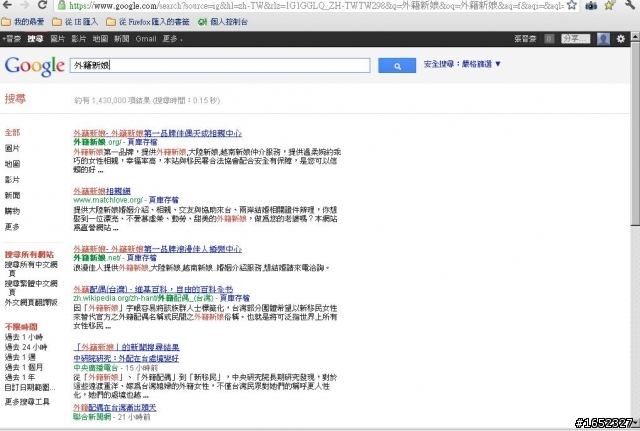Select 購物 in the left sidebar
Image resolution: width=640 pixels, height=431 pixels.
click(x=12, y=211)
